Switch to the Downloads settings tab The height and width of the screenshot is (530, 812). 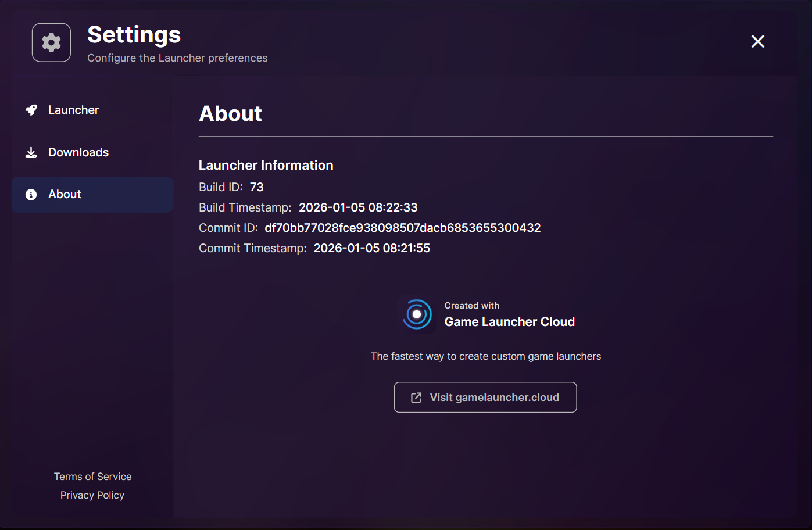(x=78, y=152)
